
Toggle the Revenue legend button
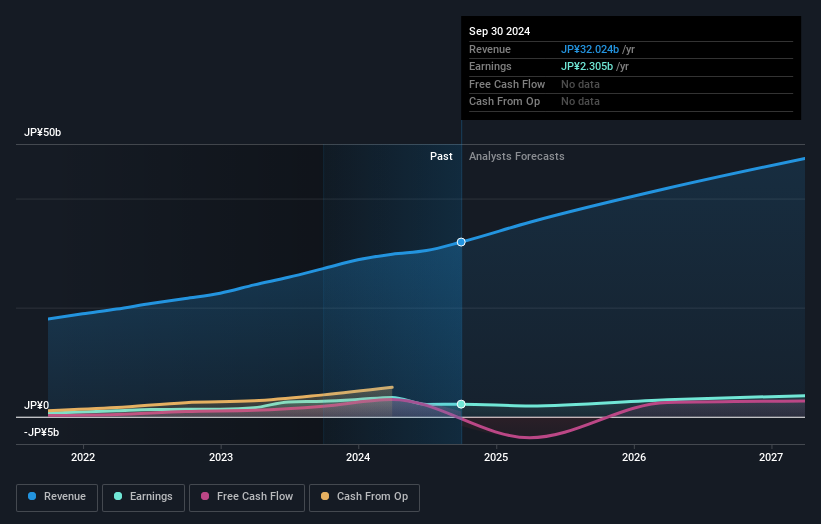click(x=57, y=497)
